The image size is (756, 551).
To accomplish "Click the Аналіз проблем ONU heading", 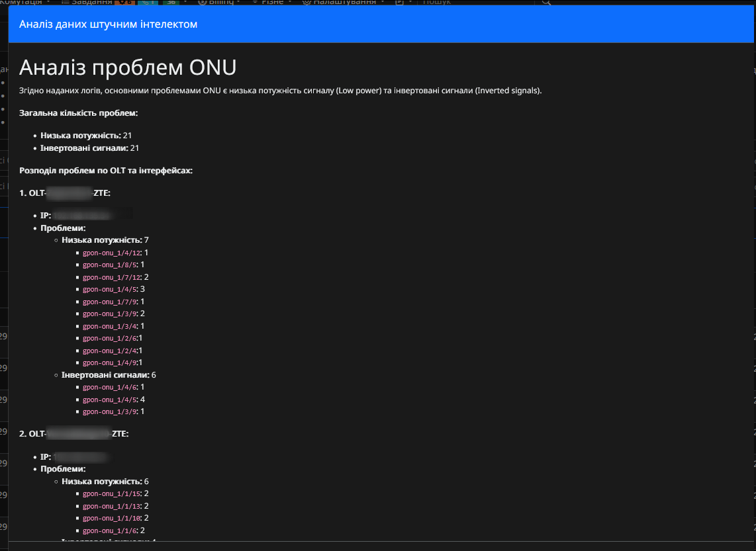I will pyautogui.click(x=128, y=67).
